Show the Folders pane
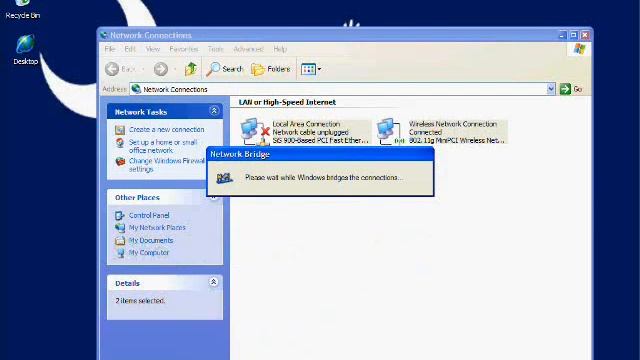 pyautogui.click(x=271, y=69)
